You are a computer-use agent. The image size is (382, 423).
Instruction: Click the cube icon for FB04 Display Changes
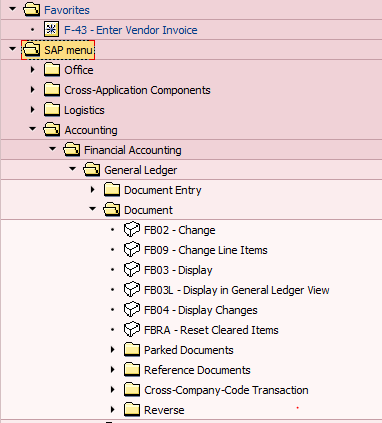pos(132,310)
